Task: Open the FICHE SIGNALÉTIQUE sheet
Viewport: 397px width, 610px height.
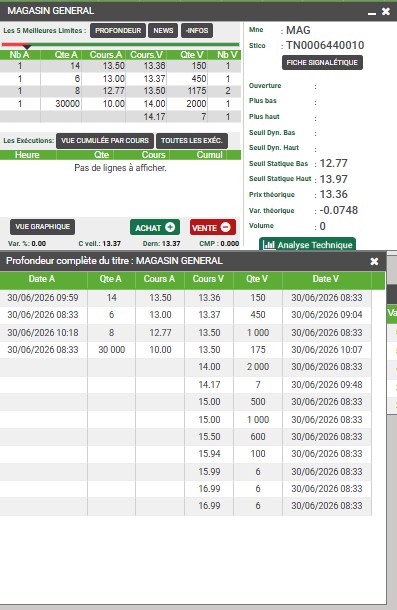Action: [322, 63]
